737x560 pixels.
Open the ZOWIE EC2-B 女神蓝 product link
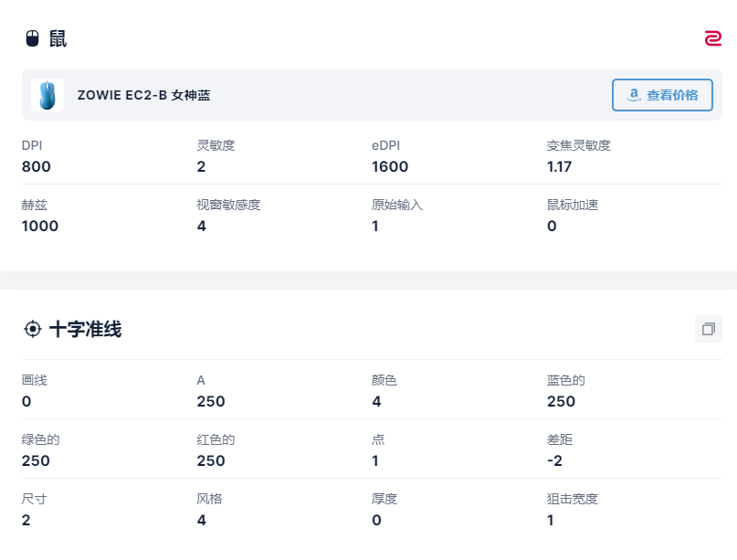click(143, 95)
